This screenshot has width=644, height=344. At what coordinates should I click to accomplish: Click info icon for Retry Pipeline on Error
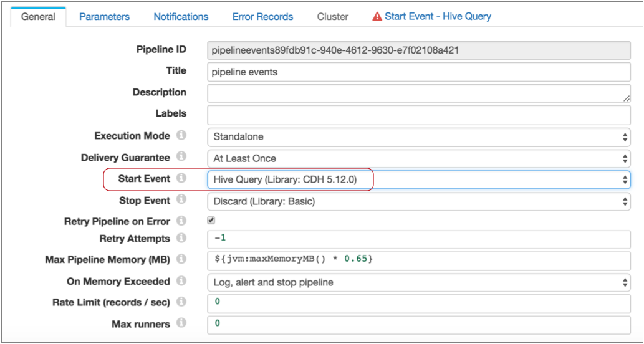pyautogui.click(x=181, y=221)
